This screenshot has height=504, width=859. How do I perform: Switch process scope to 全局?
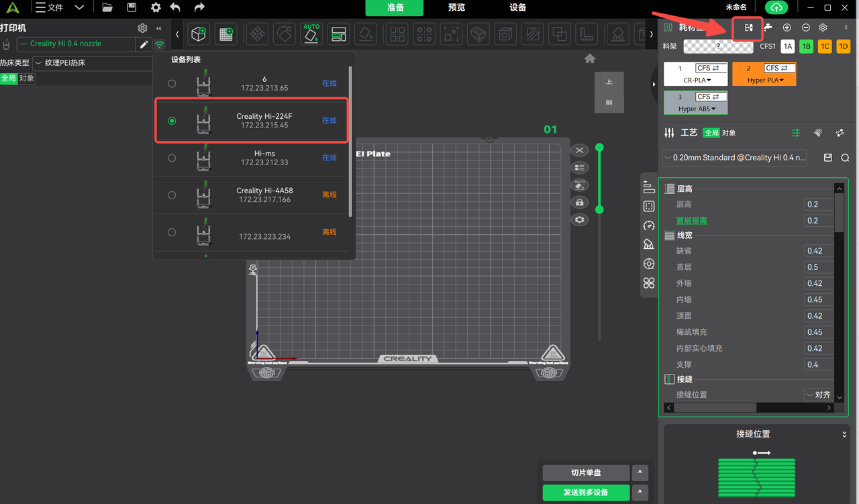click(711, 133)
